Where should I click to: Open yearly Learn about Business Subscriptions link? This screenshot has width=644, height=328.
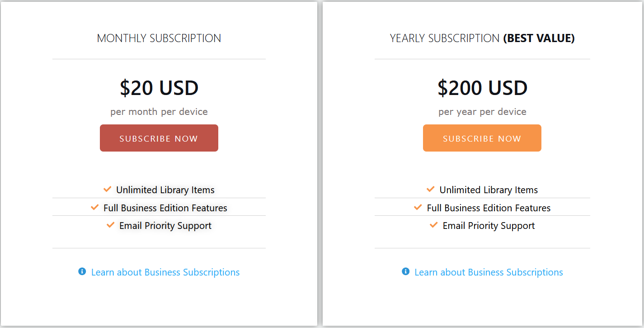click(x=489, y=272)
